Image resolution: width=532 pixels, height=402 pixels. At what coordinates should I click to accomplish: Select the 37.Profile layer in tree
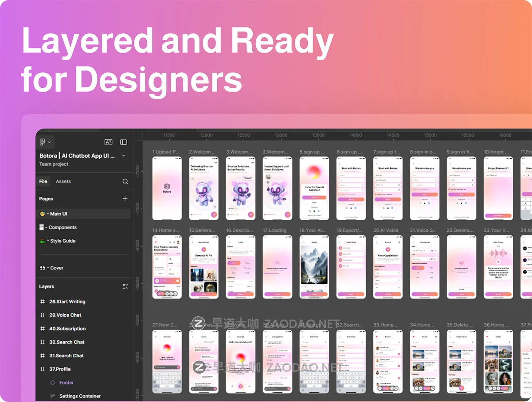[x=60, y=369]
